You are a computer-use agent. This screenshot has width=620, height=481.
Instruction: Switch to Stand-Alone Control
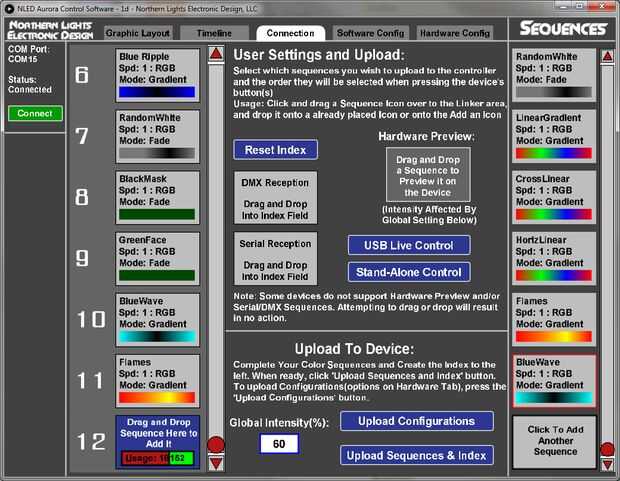tap(409, 272)
